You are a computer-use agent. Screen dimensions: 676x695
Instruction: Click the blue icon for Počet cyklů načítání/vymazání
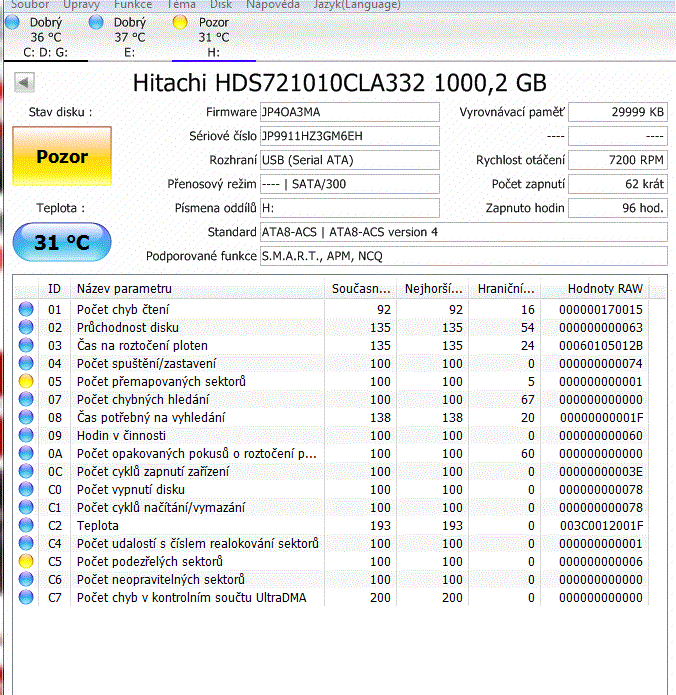[x=26, y=508]
